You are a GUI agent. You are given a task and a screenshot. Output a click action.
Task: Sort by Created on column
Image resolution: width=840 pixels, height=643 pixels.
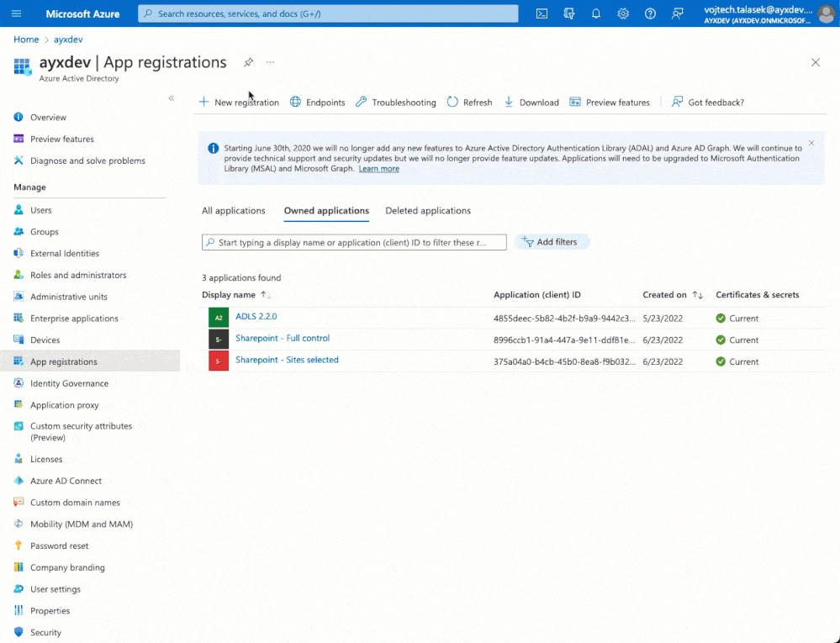[x=673, y=295]
